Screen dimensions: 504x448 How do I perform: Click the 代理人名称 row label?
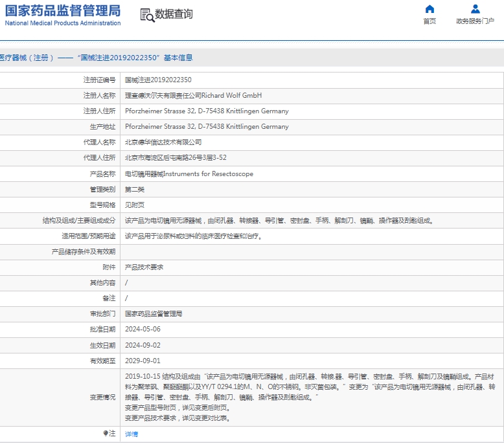99,142
